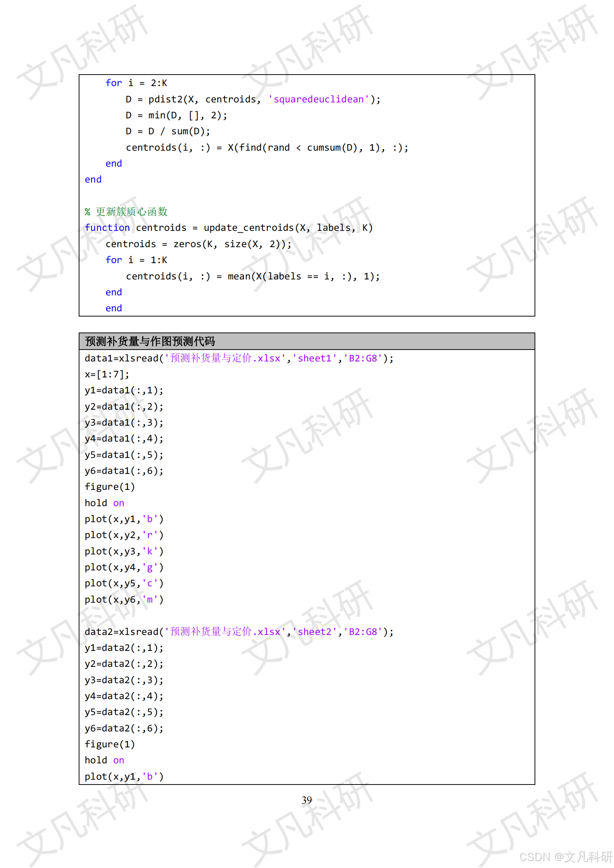Image resolution: width=614 pixels, height=868 pixels.
Task: Click the header "预测补货量与作图预测代码"
Action: (150, 341)
